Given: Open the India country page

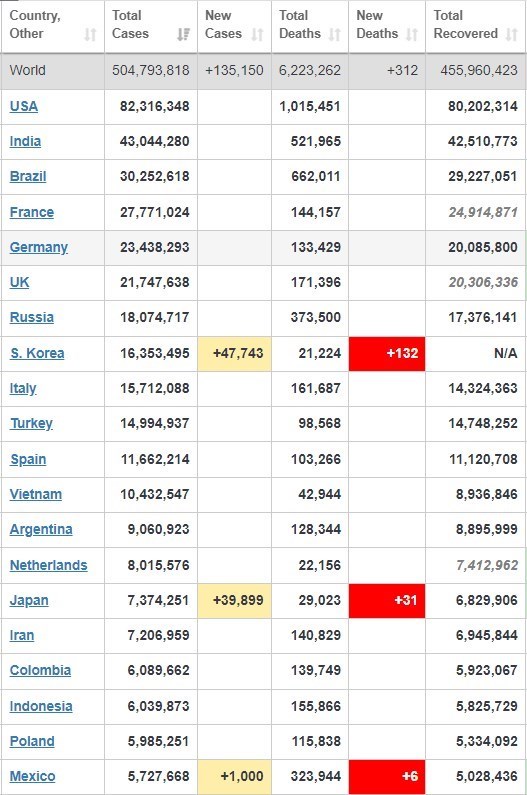Looking at the screenshot, I should tap(25, 141).
